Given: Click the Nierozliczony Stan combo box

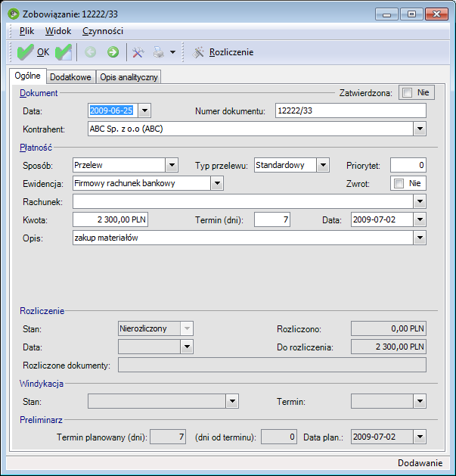Looking at the screenshot, I should 156,328.
